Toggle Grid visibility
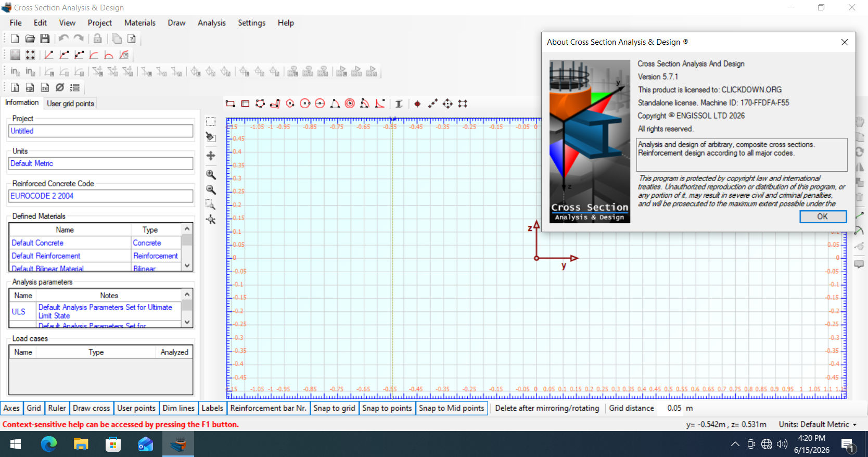Screen dimensions: 868x457 [x=34, y=408]
